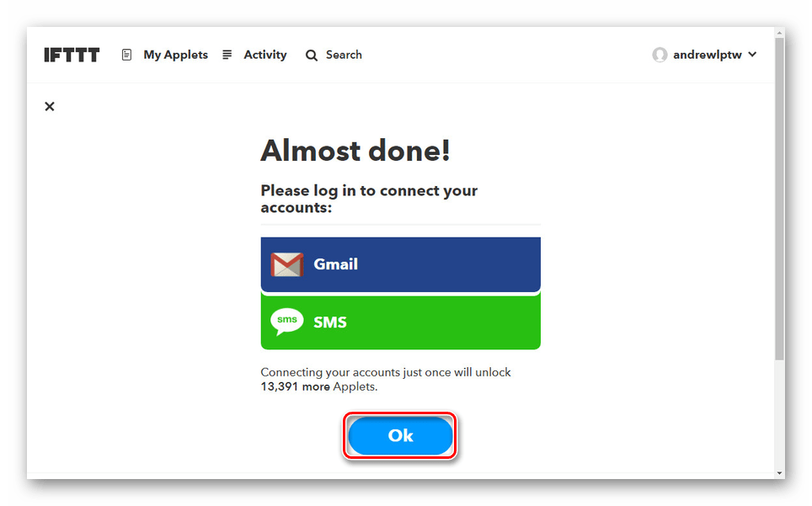Open the My Applets menu item
This screenshot has width=812, height=506.
[175, 55]
